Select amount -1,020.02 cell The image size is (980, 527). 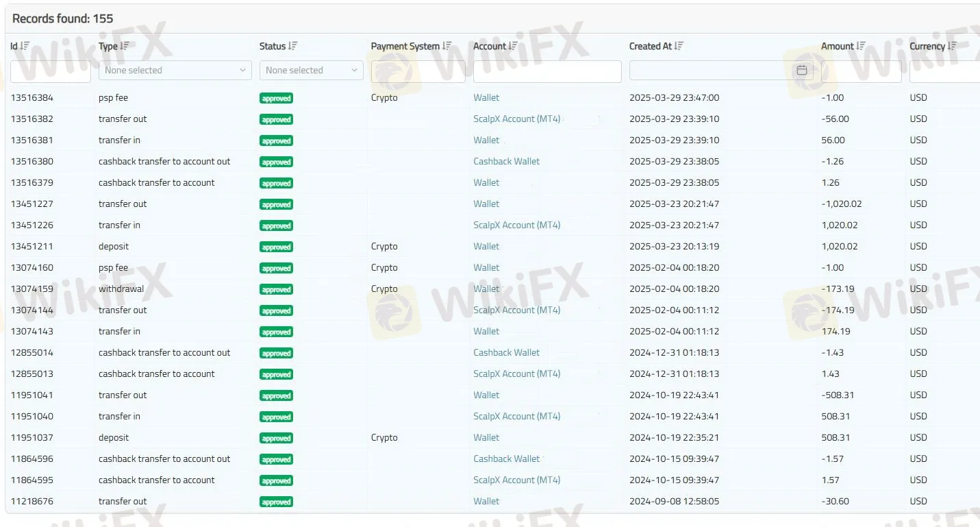[842, 204]
